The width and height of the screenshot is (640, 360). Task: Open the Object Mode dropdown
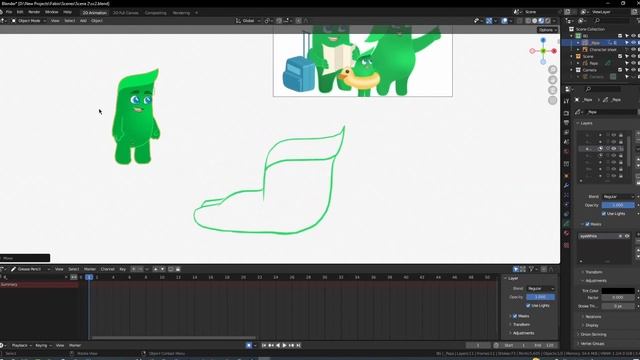point(29,20)
